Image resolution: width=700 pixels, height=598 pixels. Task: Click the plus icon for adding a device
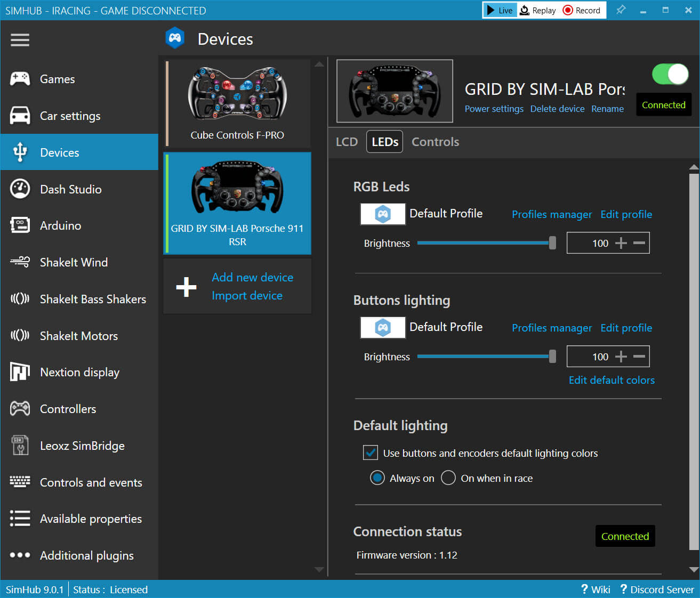click(x=186, y=287)
